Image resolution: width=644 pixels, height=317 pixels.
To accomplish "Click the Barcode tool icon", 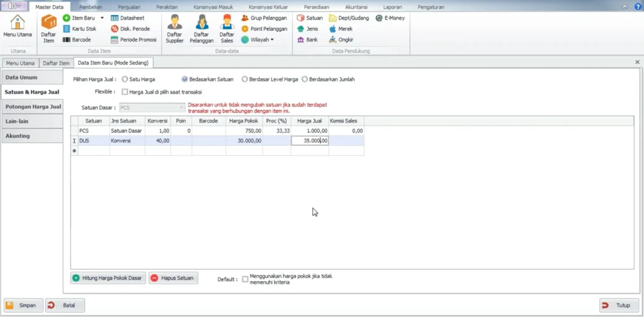I will pyautogui.click(x=67, y=40).
